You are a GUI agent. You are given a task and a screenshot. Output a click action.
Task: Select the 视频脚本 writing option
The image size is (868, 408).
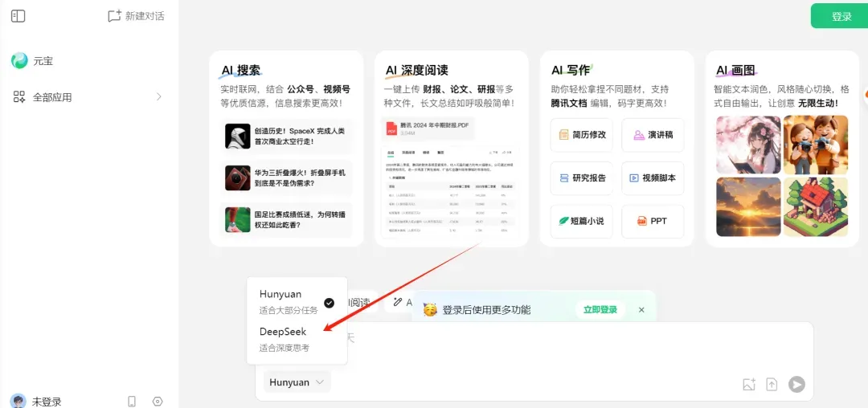point(653,178)
